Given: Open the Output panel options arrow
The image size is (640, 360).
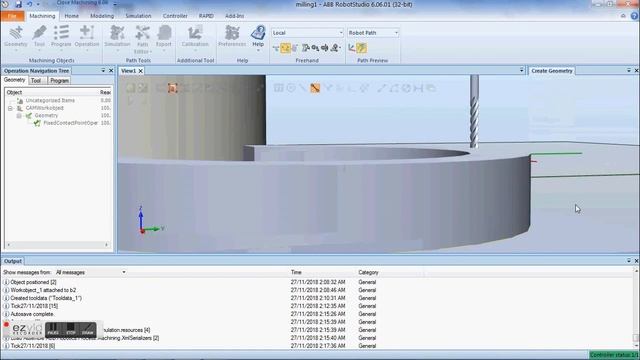Looking at the screenshot, I should click(629, 260).
